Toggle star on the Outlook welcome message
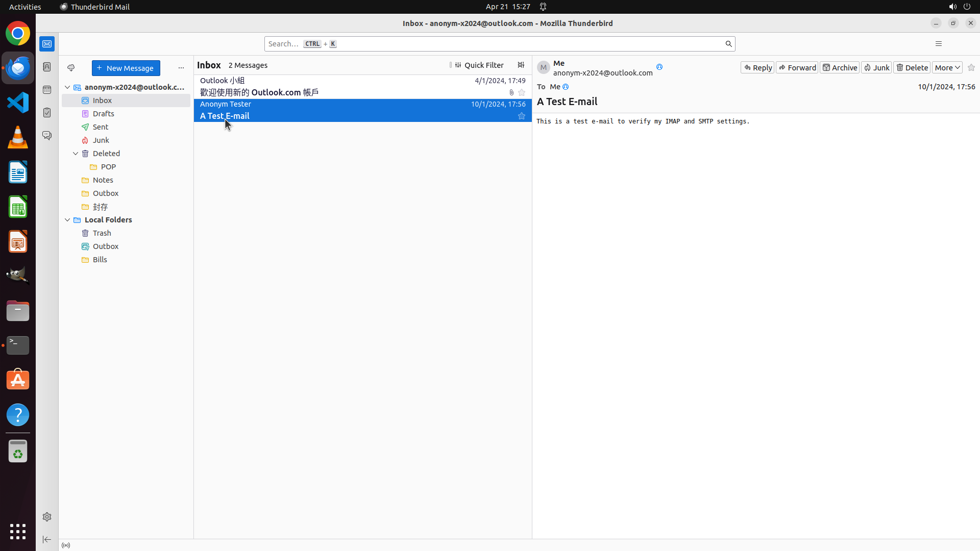This screenshot has width=980, height=551. [x=521, y=93]
